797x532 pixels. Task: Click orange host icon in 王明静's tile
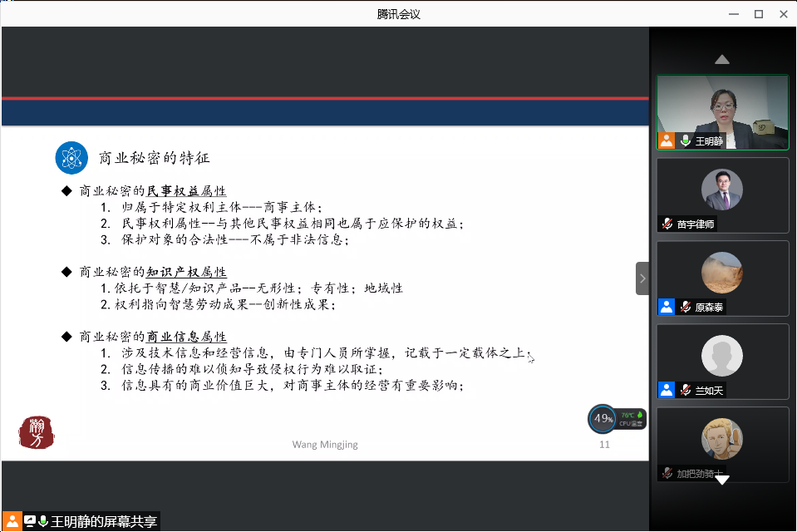666,141
